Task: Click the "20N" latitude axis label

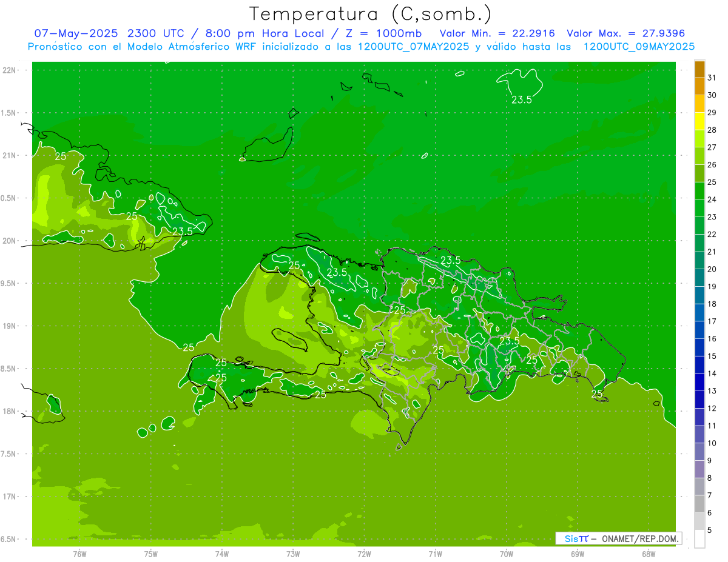Action: (10, 241)
